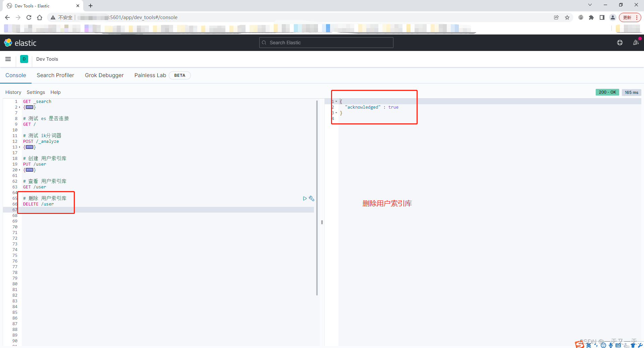Image resolution: width=644 pixels, height=348 pixels.
Task: Open the browser tab search chevron
Action: click(590, 5)
